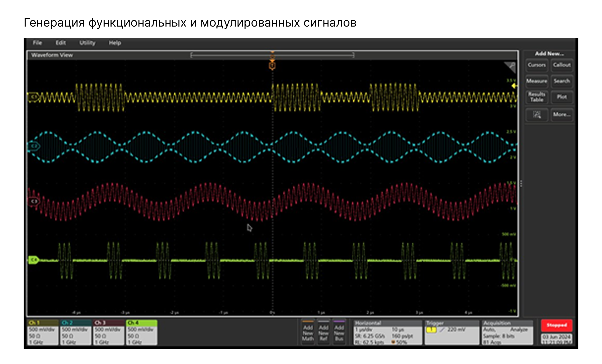Screen dimensions: 602x364
Task: Open the Ch 1 settings badge
Action: click(x=43, y=332)
